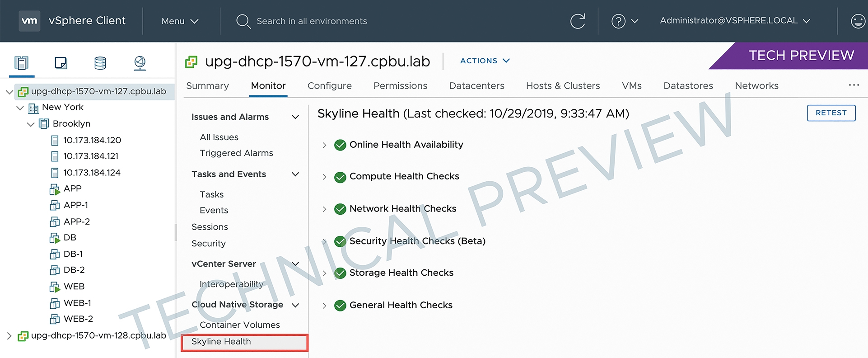Collapse the upg-dhcp-1570-vm-127 tree node
Screen dimensions: 868x358
pos(9,92)
